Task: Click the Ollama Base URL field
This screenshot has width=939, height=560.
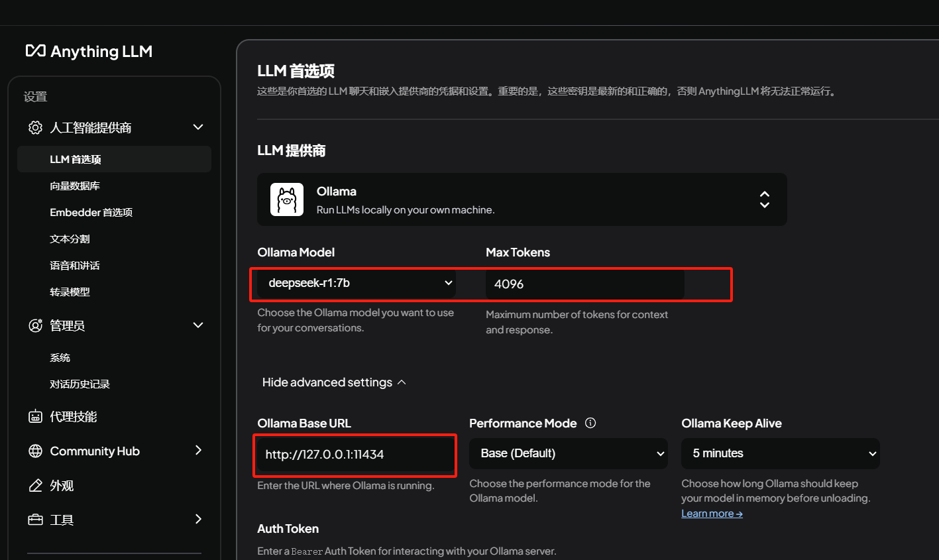Action: [x=355, y=455]
